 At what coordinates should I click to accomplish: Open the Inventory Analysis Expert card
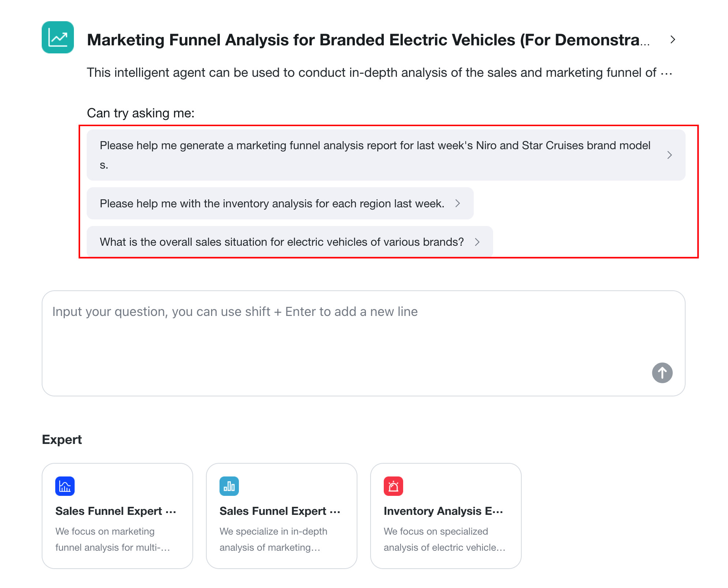446,516
